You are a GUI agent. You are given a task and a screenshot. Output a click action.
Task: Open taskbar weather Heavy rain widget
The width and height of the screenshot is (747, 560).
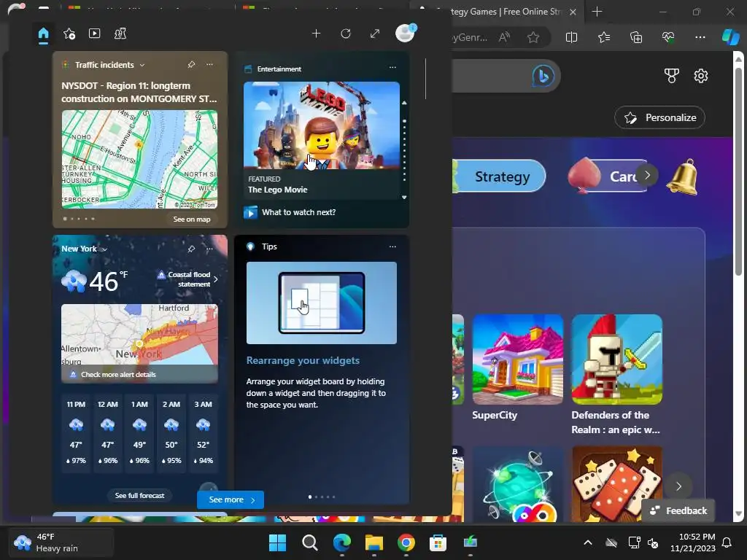61,542
